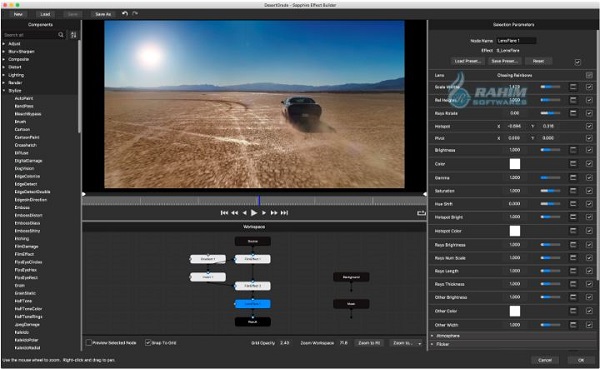Screen dimensions: 600x369
Task: Click Load in the top toolbar
Action: (45, 14)
